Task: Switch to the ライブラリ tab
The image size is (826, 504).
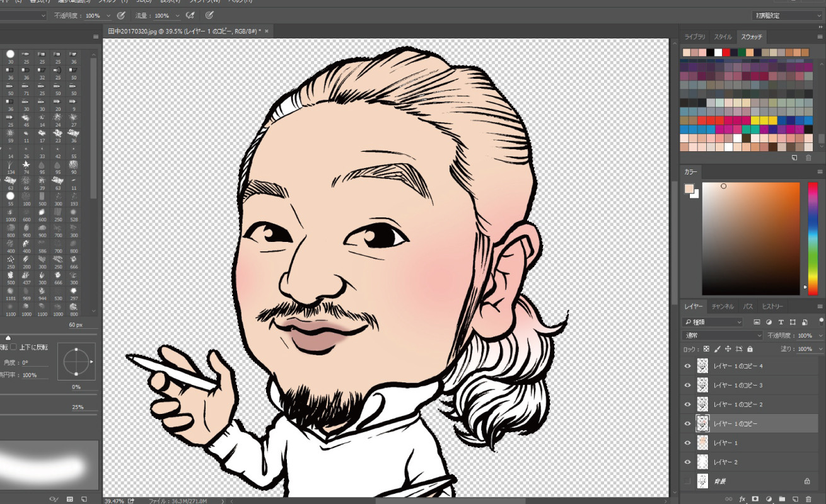Action: coord(695,37)
